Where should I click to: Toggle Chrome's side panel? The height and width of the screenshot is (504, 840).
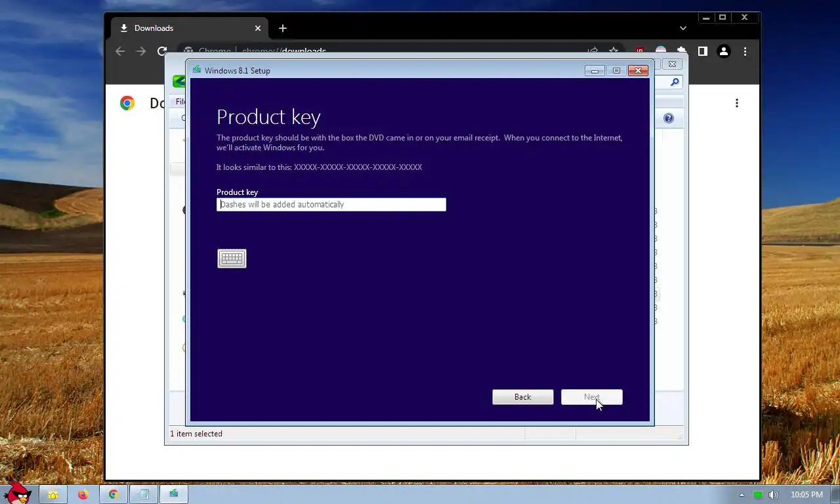[703, 51]
